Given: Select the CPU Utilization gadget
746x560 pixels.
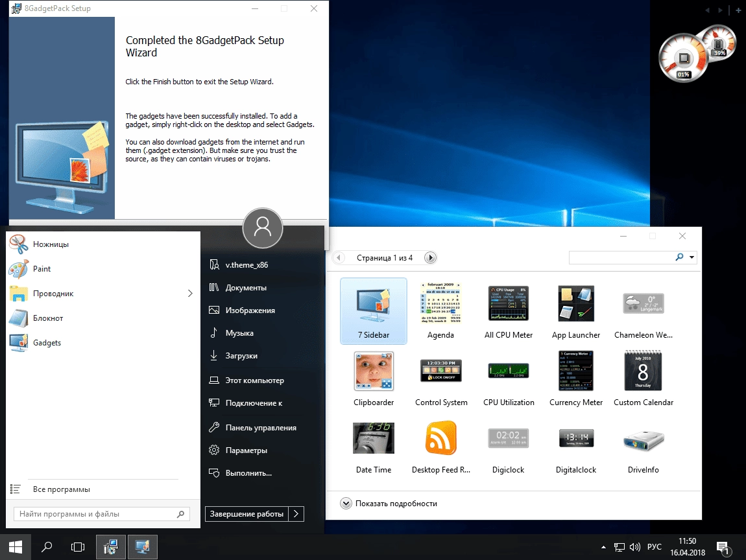Looking at the screenshot, I should tap(509, 379).
